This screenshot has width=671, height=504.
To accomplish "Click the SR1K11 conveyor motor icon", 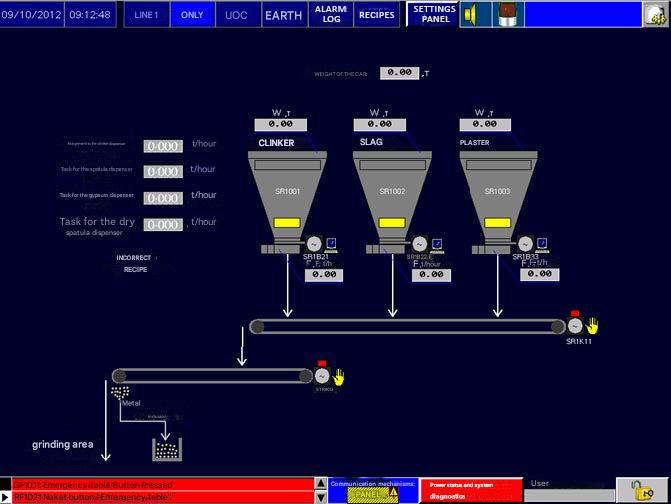I will [575, 326].
